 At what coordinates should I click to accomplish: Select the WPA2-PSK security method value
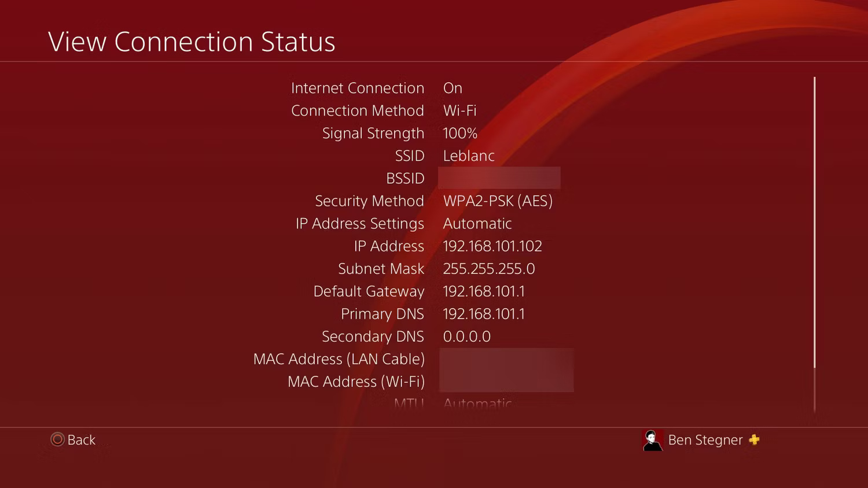coord(498,201)
